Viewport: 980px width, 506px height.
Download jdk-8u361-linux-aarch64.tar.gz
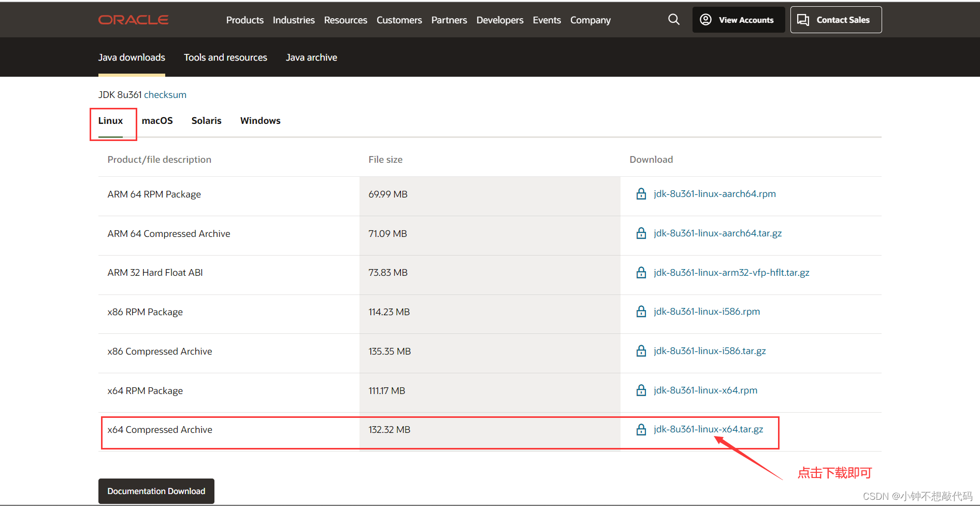[718, 233]
